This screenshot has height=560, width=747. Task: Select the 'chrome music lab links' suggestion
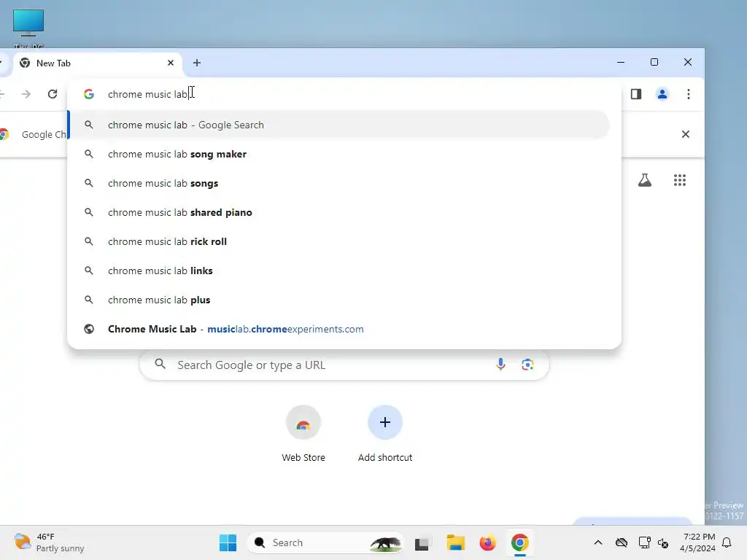coord(339,271)
